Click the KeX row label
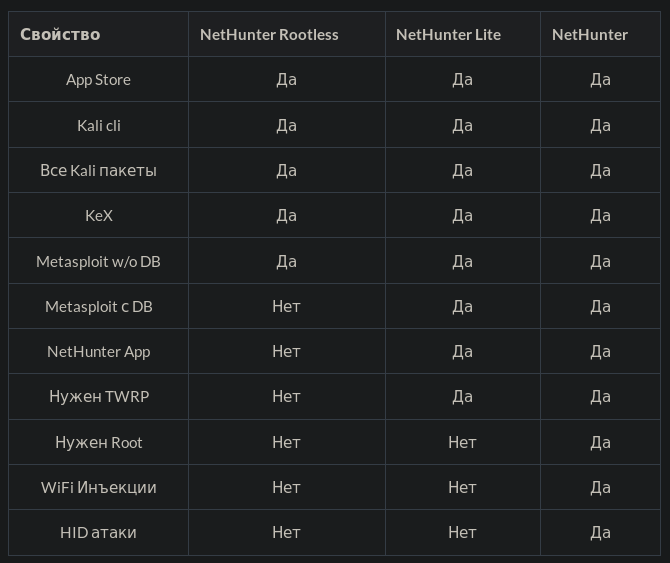670x563 pixels. click(98, 215)
